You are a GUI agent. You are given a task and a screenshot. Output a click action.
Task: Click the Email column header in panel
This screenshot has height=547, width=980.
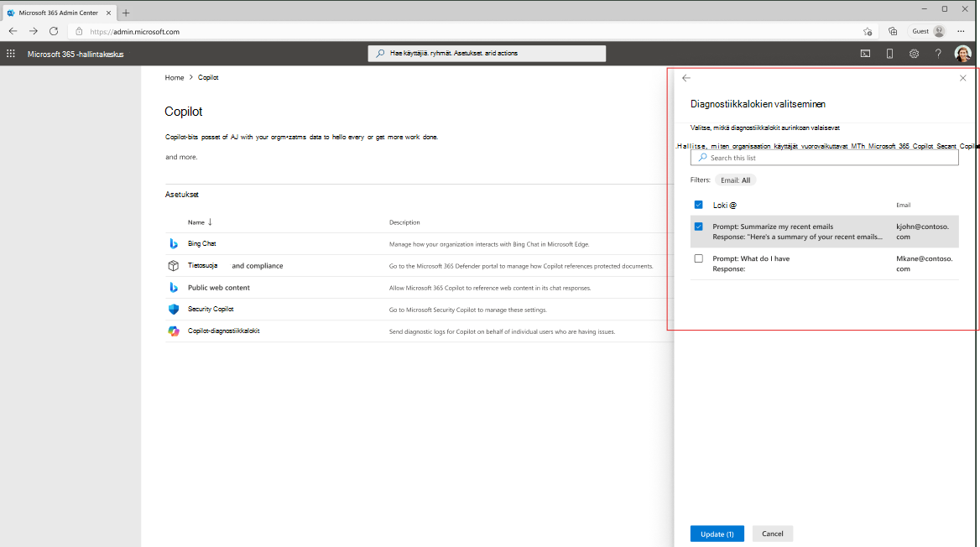click(903, 205)
